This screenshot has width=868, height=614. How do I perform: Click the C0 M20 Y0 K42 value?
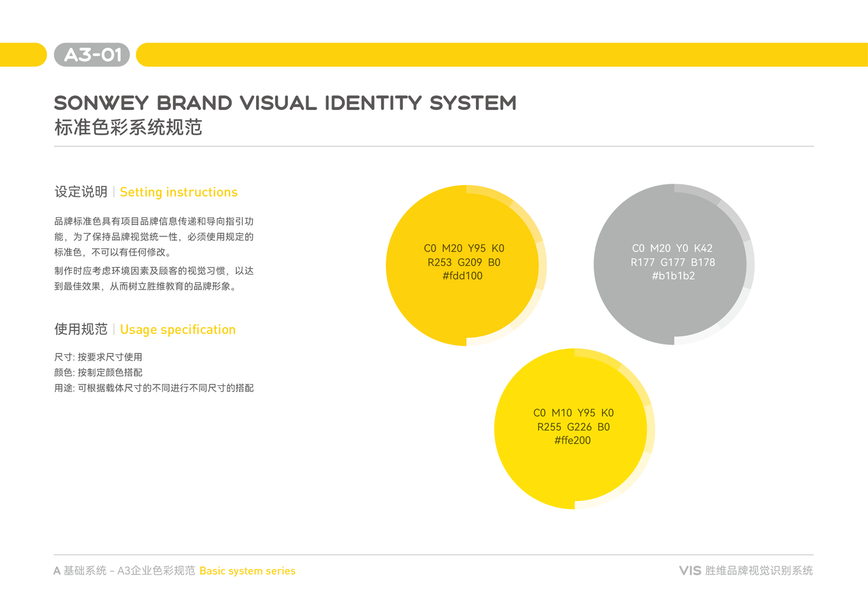[x=672, y=249]
